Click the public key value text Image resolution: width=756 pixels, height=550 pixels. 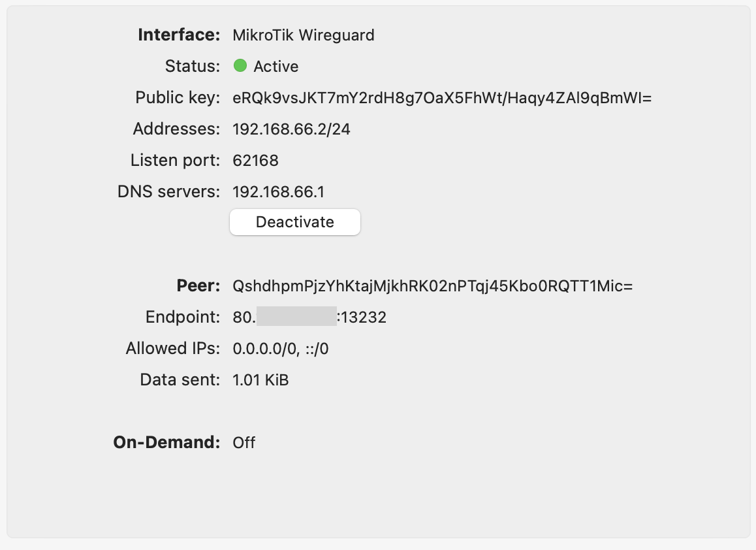click(442, 98)
